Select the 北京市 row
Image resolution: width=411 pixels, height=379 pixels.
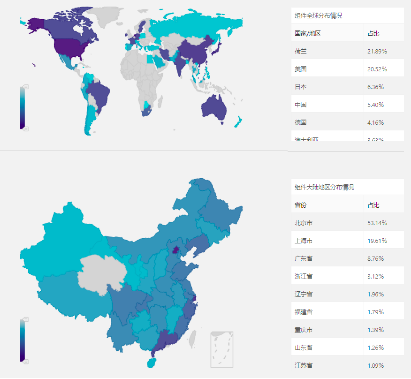click(347, 223)
